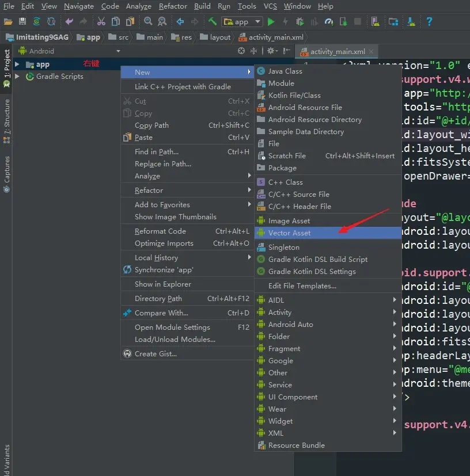Choose Kotlin File/Class entry

point(328,96)
